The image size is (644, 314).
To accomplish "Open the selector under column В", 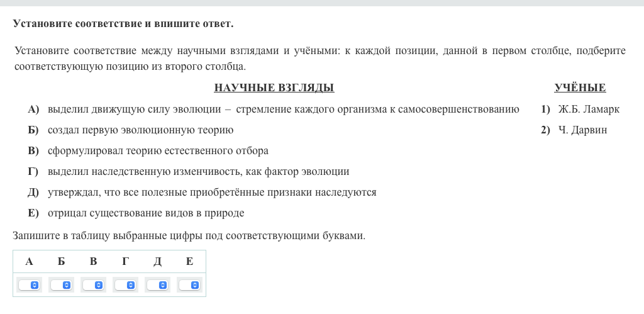I will [94, 285].
